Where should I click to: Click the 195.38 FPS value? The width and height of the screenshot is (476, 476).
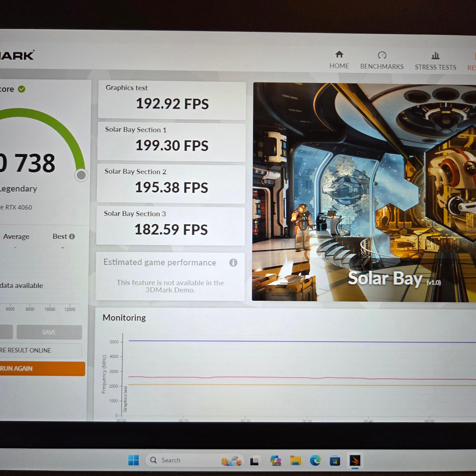(172, 188)
